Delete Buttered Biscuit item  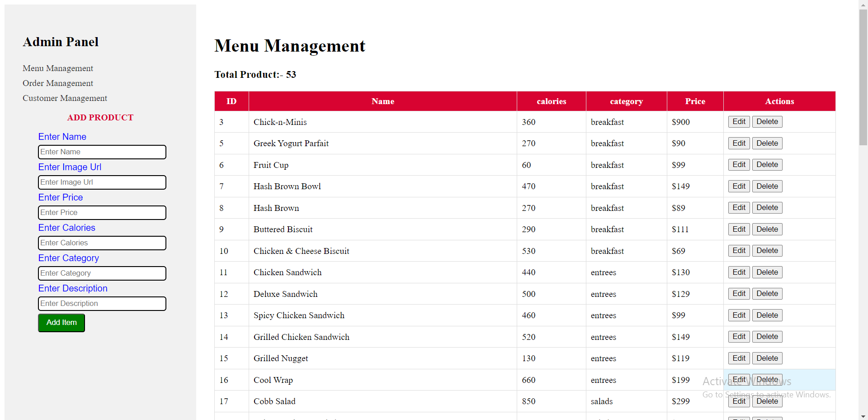(x=767, y=229)
